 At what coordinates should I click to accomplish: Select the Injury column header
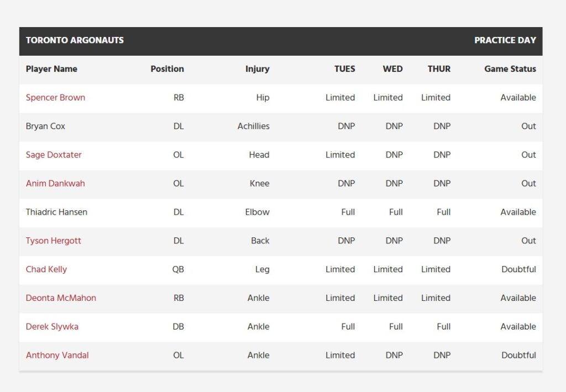tap(257, 69)
